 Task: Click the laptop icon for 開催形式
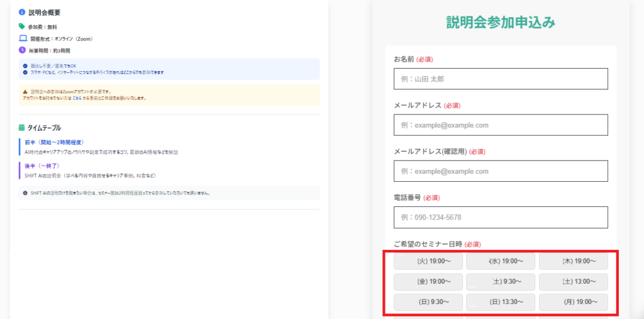click(x=23, y=38)
